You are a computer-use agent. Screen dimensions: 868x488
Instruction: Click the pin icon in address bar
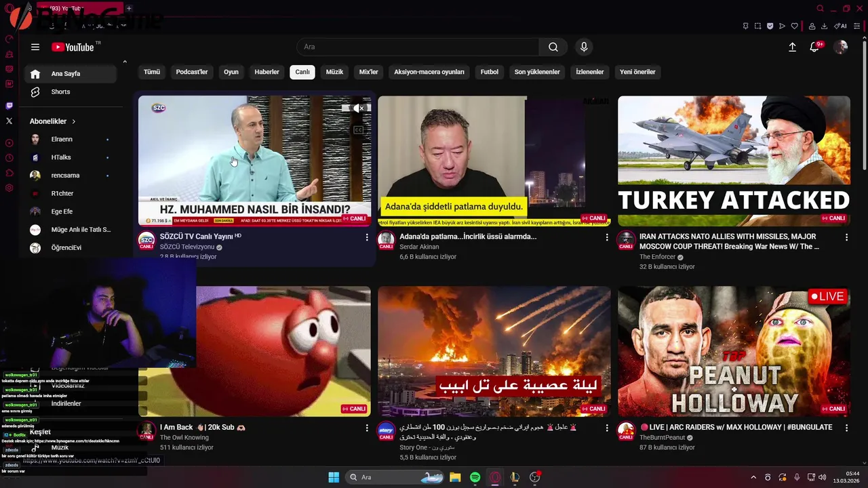pyautogui.click(x=745, y=26)
